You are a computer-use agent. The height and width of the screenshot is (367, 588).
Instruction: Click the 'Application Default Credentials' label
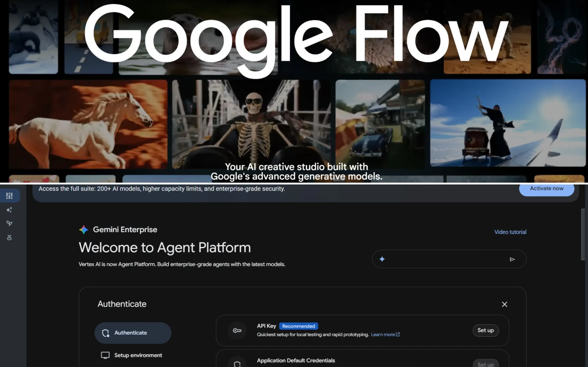(x=296, y=360)
